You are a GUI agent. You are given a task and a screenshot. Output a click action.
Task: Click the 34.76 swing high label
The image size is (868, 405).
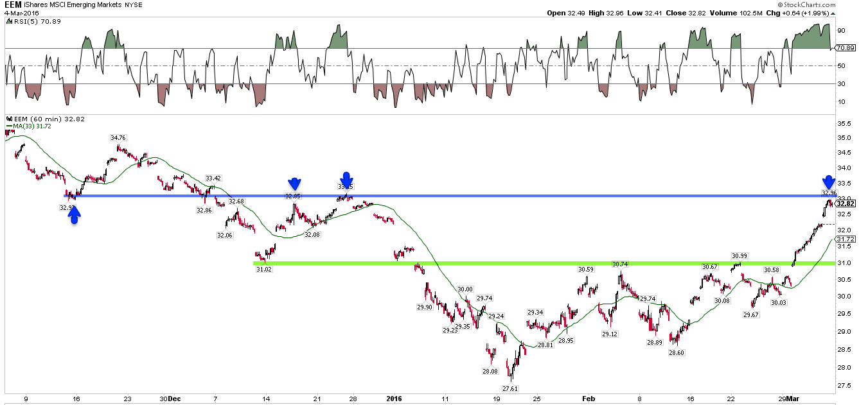[118, 137]
